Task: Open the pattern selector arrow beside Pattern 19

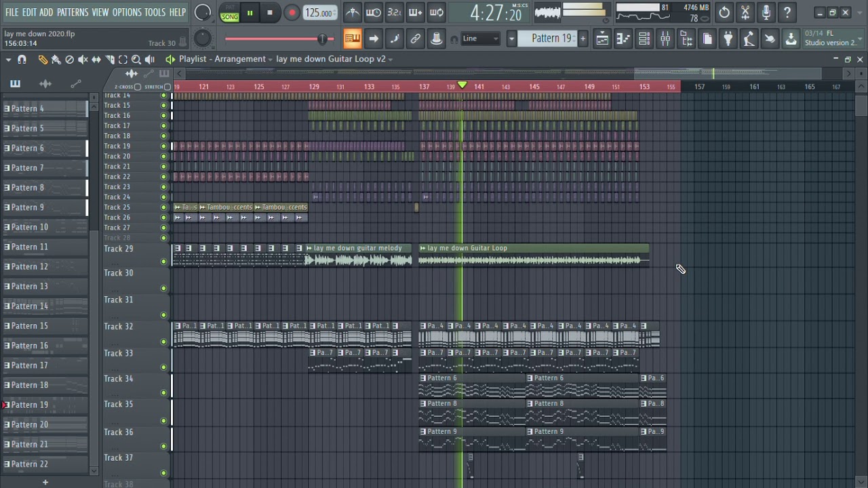Action: pos(512,39)
